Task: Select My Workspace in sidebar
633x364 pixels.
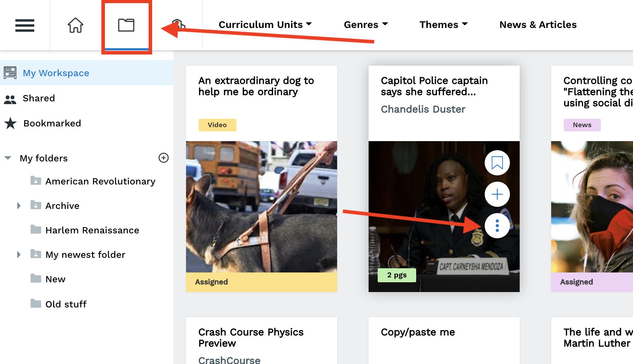Action: tap(87, 73)
